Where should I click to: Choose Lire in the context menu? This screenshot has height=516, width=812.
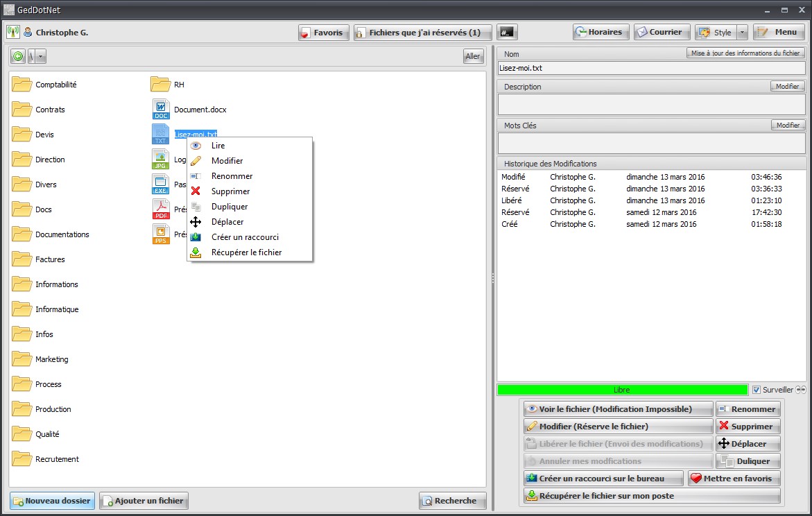click(x=250, y=146)
